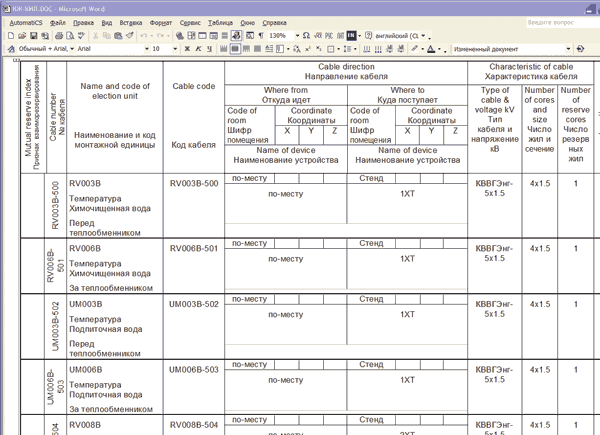This screenshot has height=435, width=600.
Task: Align text to the right
Action: click(x=246, y=49)
